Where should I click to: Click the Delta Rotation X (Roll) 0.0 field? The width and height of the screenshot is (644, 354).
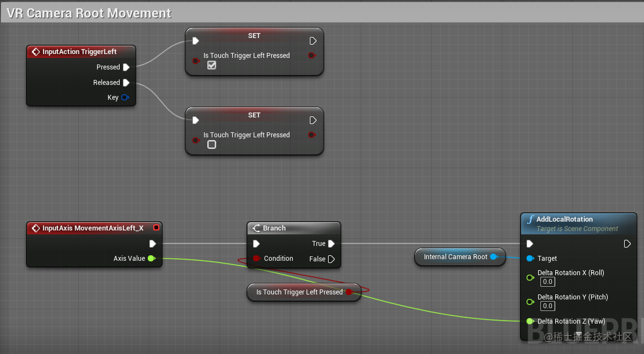pyautogui.click(x=547, y=282)
